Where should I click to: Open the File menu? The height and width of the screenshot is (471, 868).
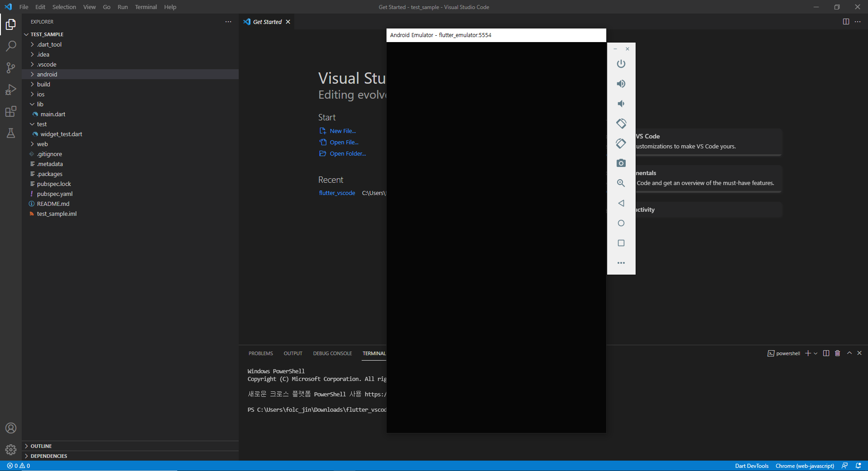(24, 7)
